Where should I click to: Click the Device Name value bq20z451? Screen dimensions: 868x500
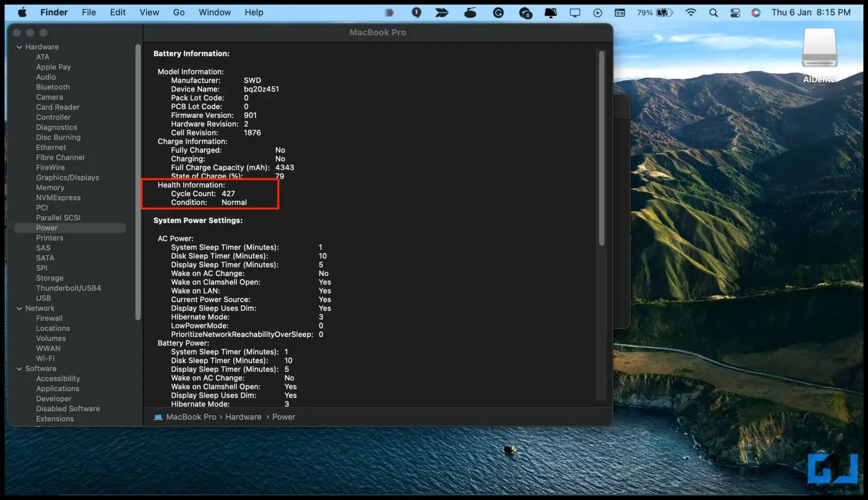[262, 89]
